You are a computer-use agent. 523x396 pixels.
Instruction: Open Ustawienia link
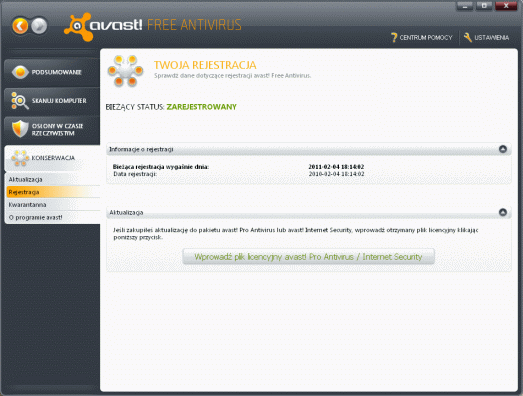click(486, 38)
